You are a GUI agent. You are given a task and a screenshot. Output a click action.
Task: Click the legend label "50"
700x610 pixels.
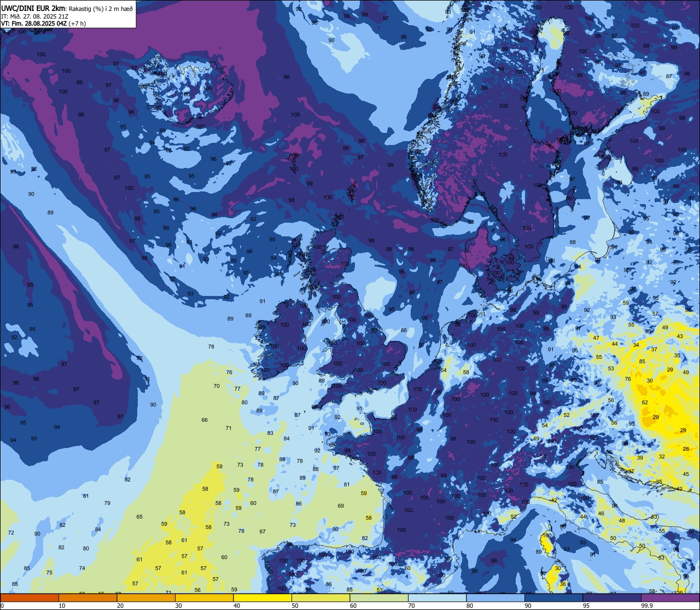tap(296, 606)
